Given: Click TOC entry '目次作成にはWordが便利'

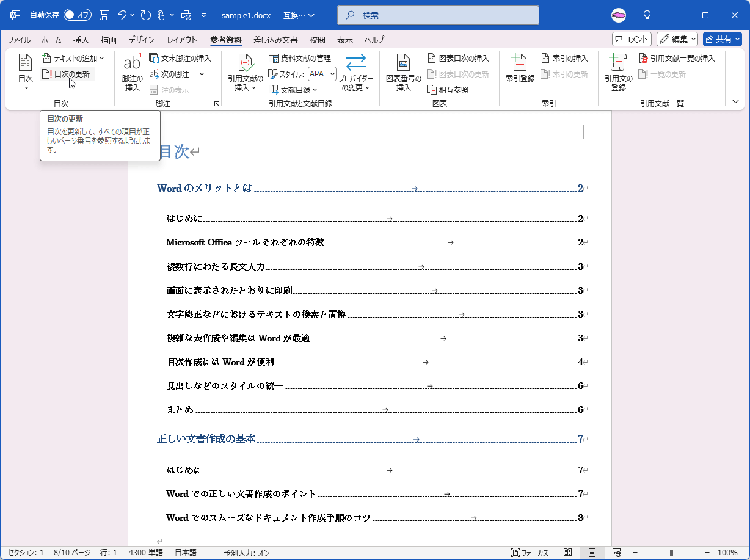Looking at the screenshot, I should click(x=220, y=362).
